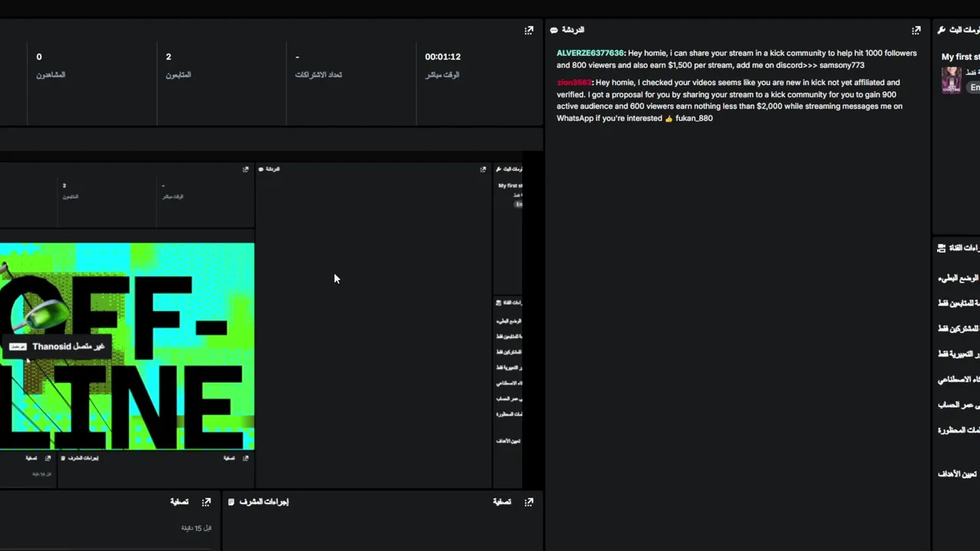Select عمر الحساب account age row
Viewport: 980px width, 551px height.
point(958,405)
